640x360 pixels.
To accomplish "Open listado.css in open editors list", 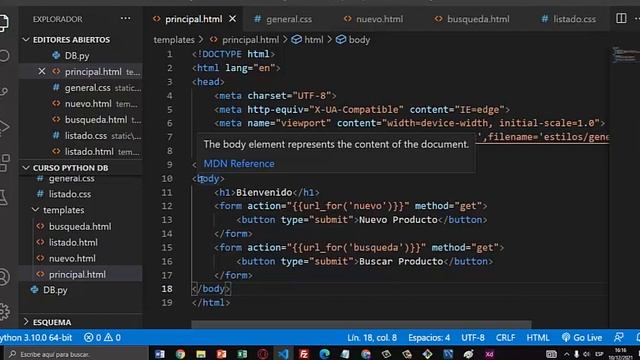I will [81, 136].
